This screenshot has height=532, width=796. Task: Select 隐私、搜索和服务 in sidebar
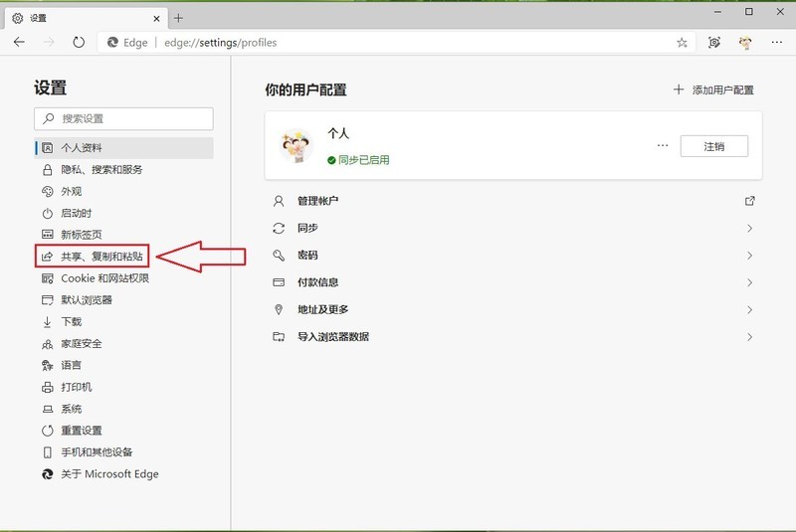[x=101, y=170]
